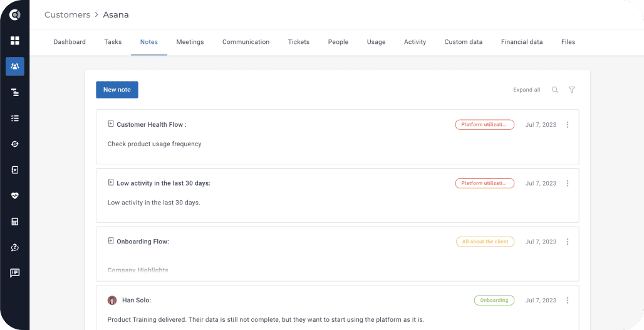Open the help question icon in sidebar
The width and height of the screenshot is (644, 330).
(x=15, y=247)
